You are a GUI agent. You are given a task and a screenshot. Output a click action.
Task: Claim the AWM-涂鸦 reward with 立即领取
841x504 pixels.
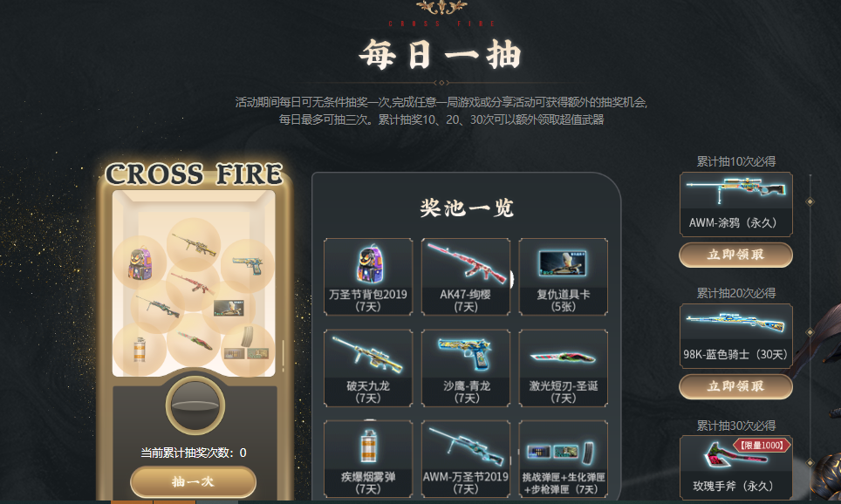coord(735,255)
